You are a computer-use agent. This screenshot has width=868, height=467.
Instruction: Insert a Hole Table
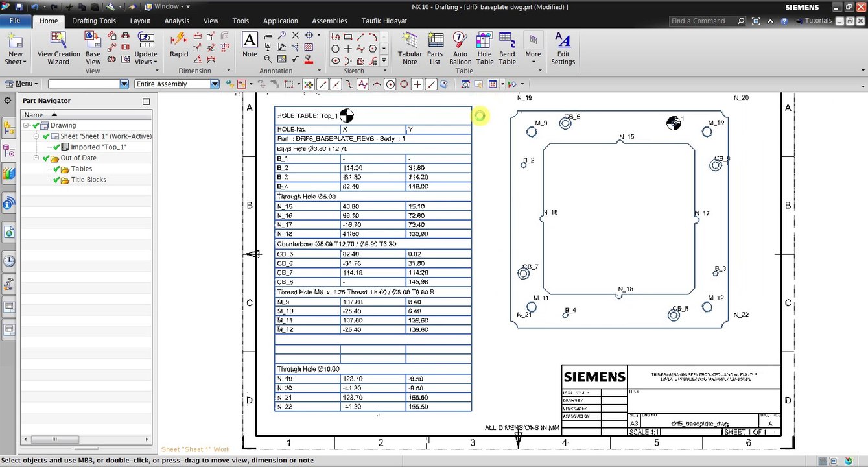485,49
